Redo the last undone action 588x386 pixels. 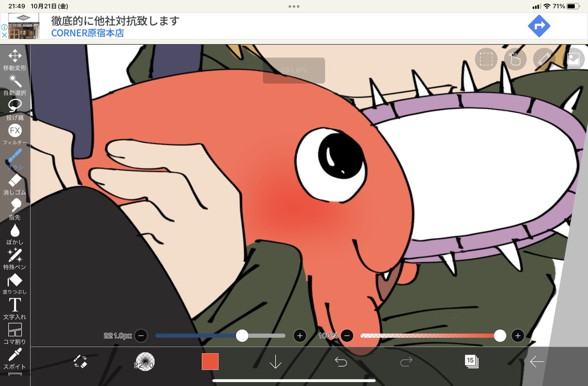click(x=406, y=362)
